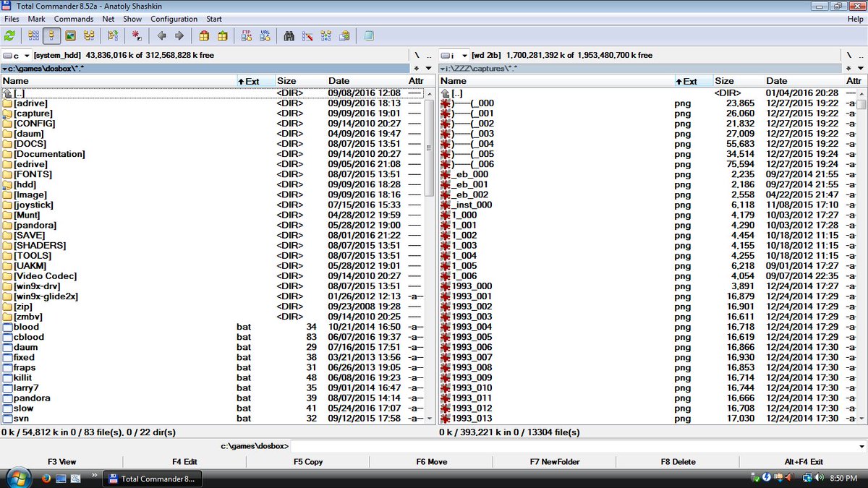This screenshot has width=868, height=488.
Task: Go to root directory in the left panel
Action: (417, 55)
